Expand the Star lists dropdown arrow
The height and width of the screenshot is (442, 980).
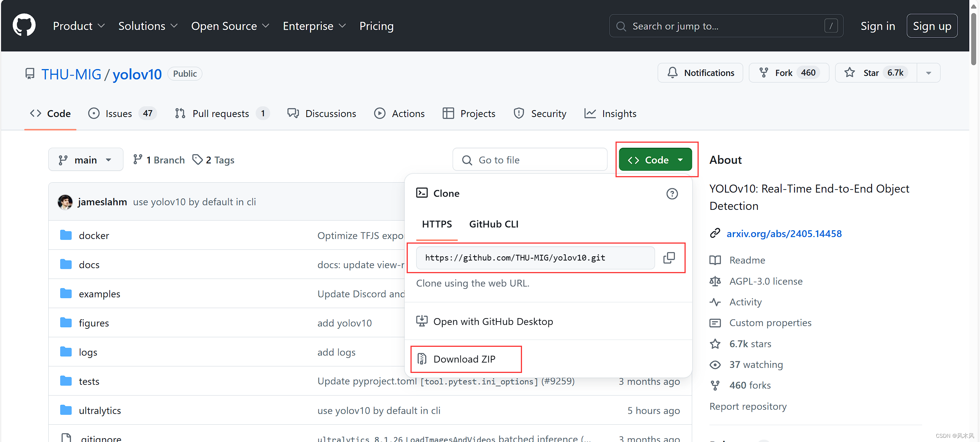929,73
